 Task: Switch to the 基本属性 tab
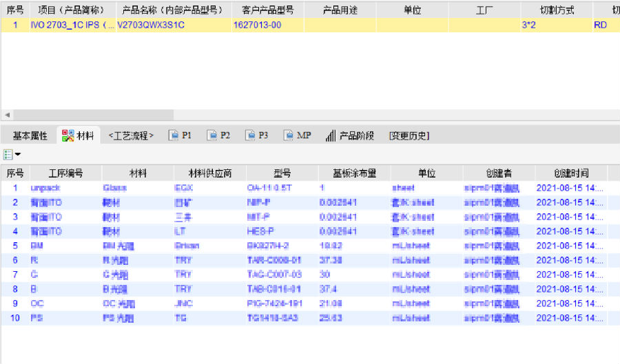[x=30, y=136]
